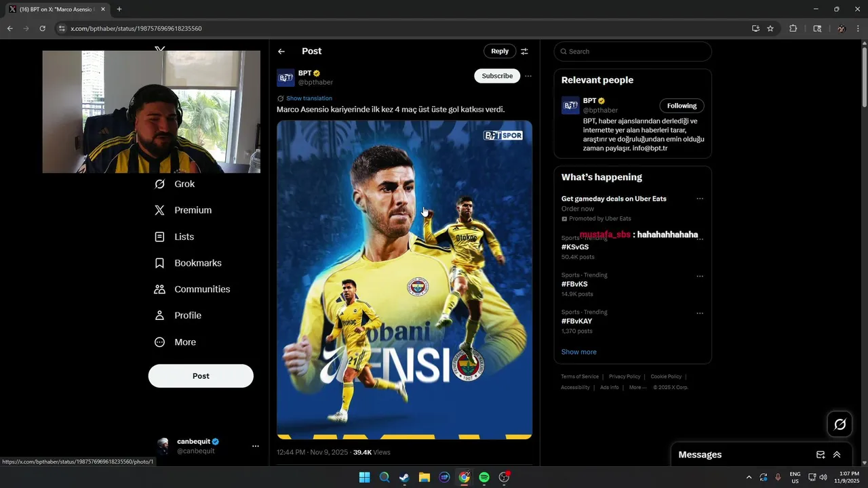
Task: Open the browser profile avatar icon
Action: [841, 28]
